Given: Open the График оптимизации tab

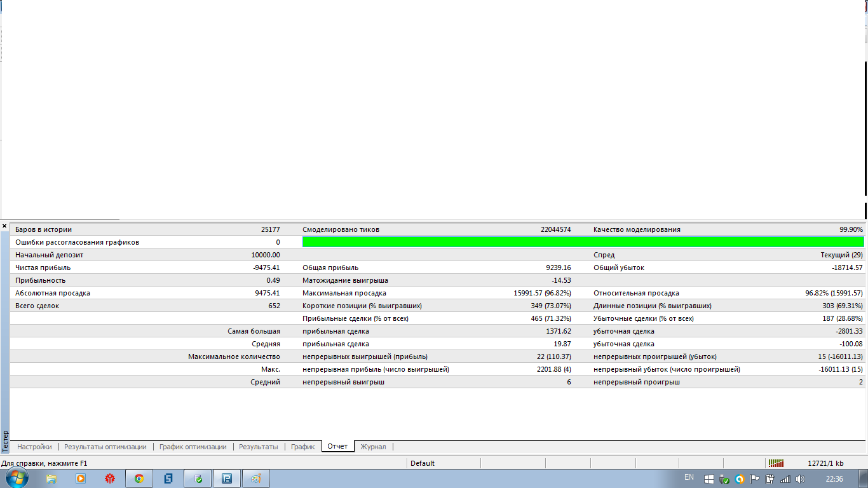Looking at the screenshot, I should click(193, 447).
